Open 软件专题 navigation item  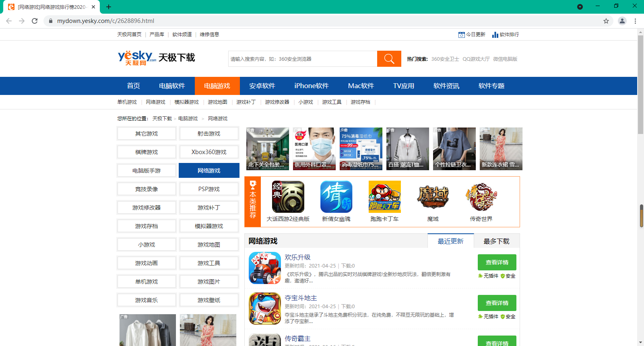point(491,86)
